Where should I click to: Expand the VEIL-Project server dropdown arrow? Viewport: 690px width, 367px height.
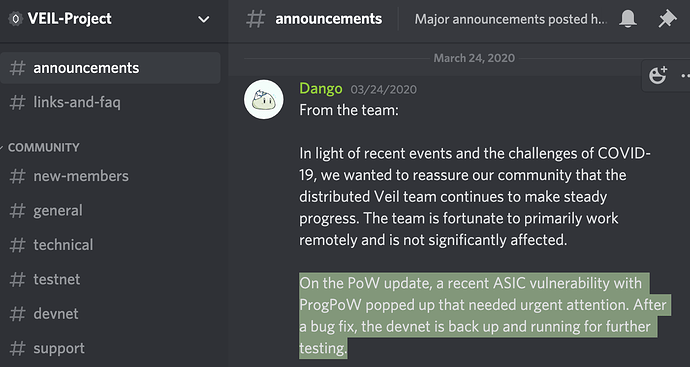pos(203,19)
